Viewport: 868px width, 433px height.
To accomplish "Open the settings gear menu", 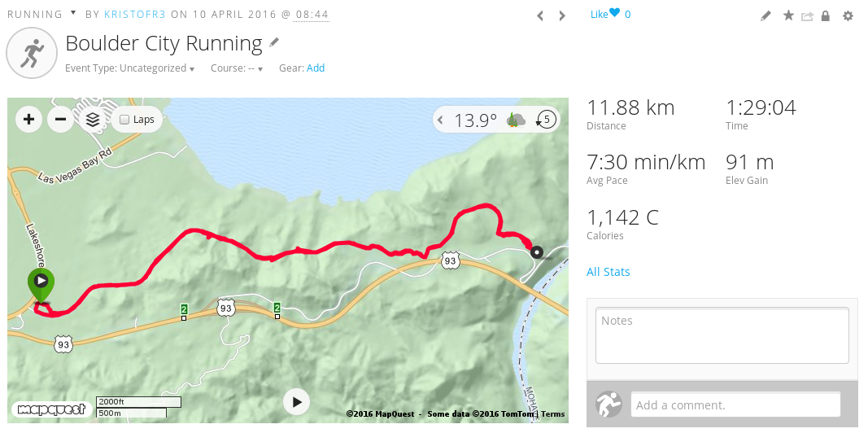I will click(848, 15).
